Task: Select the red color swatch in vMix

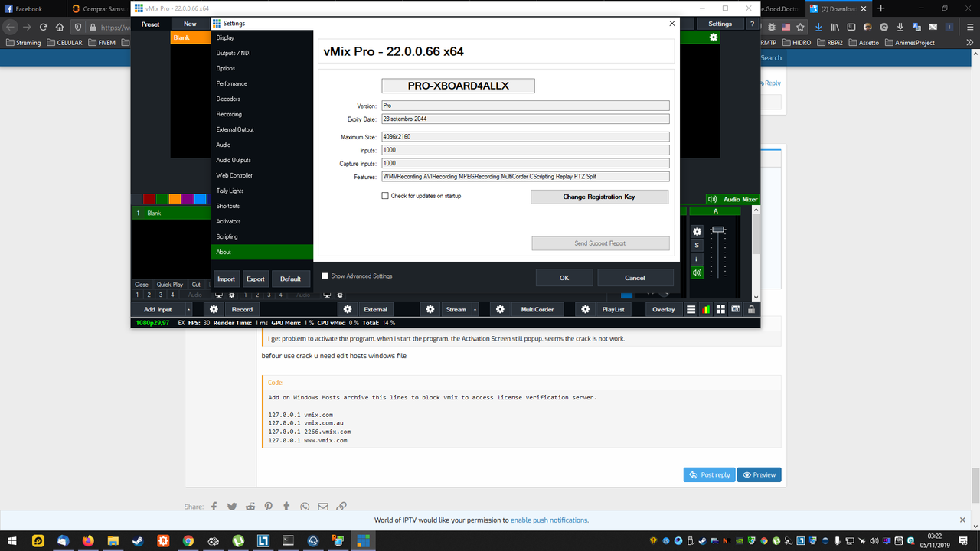Action: (150, 199)
